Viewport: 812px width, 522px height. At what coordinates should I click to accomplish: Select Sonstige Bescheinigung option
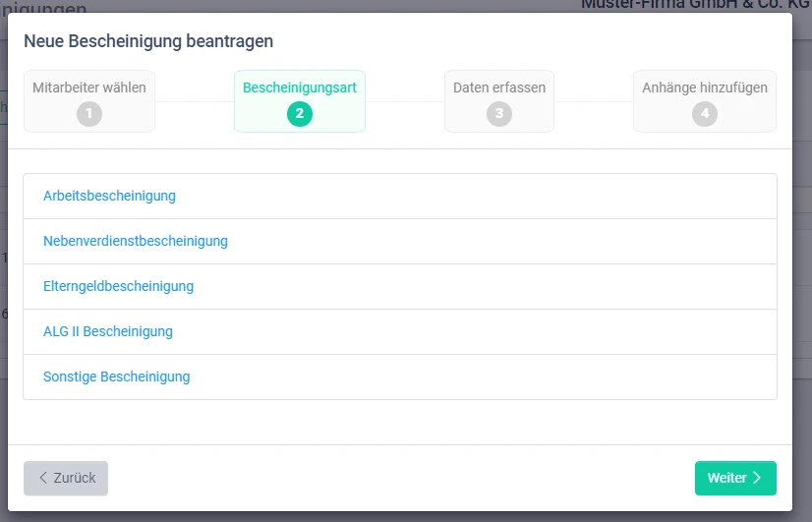[x=117, y=377]
